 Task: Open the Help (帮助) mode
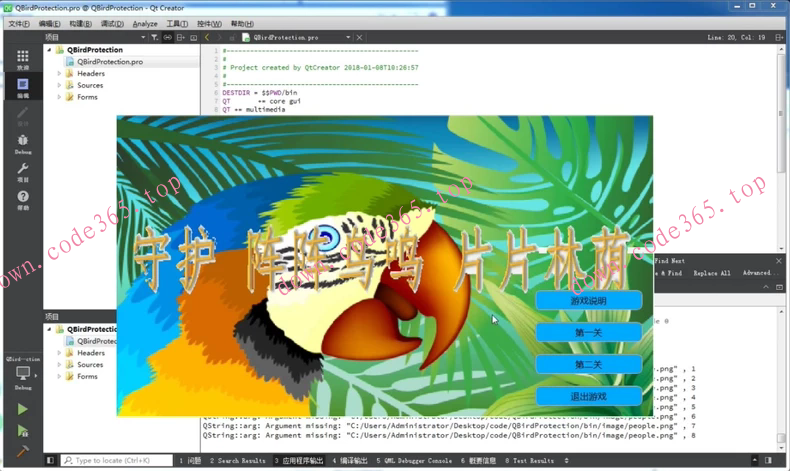(x=22, y=200)
